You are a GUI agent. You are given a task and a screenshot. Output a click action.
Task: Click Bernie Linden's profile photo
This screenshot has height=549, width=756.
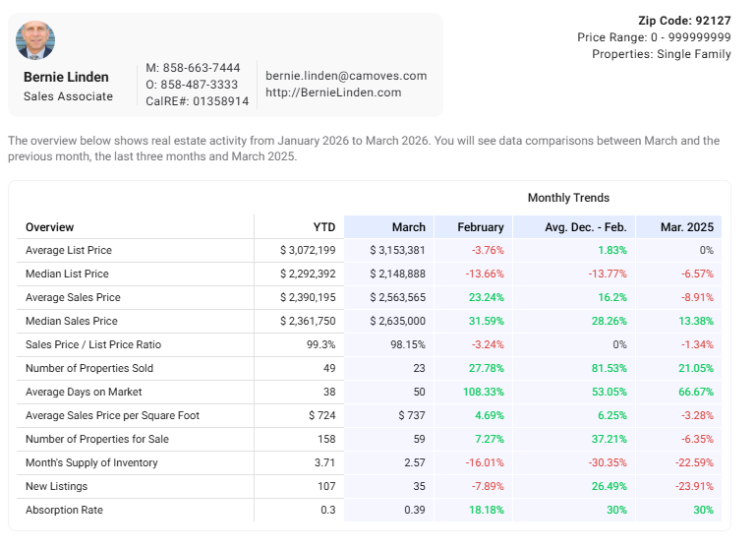35,40
